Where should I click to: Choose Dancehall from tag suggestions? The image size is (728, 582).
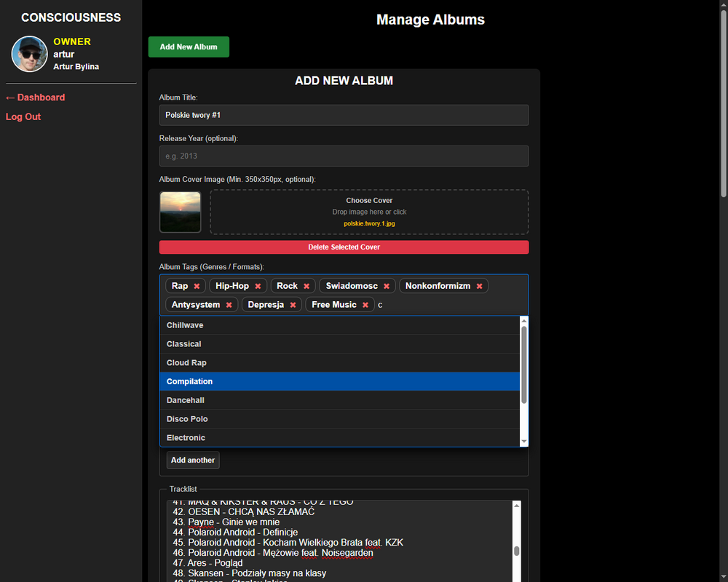(340, 400)
